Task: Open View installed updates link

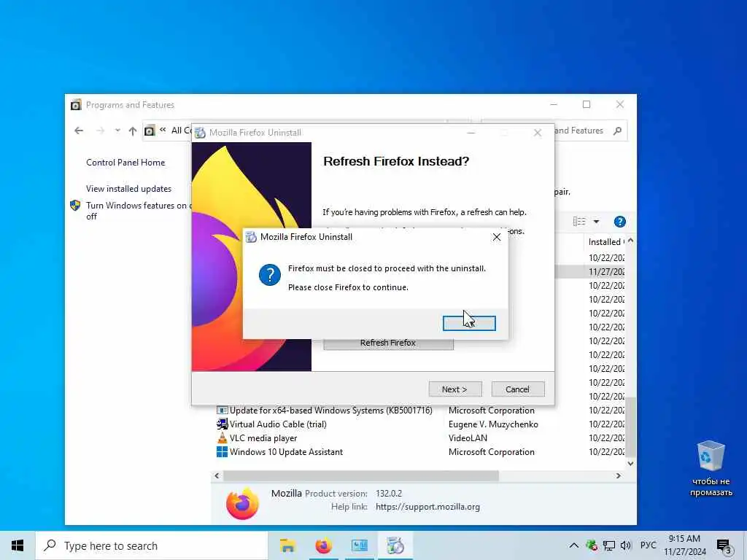Action: (x=128, y=189)
